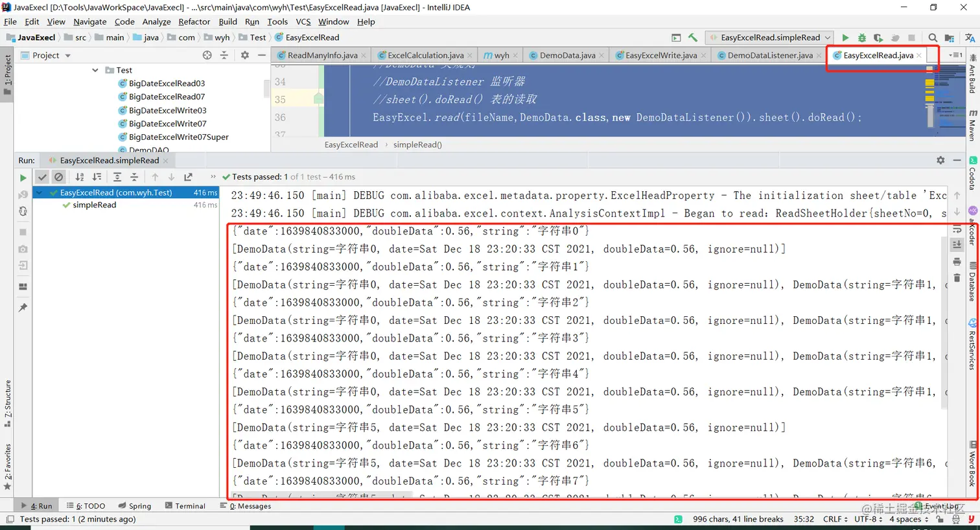Switch to DemoDataListener.java tab
This screenshot has width=980, height=530.
[x=770, y=55]
